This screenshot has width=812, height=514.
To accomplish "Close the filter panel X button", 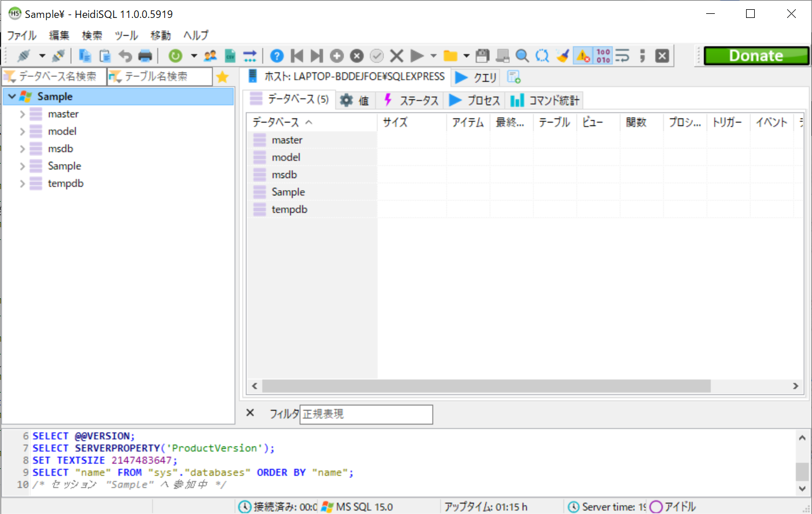I will [250, 413].
